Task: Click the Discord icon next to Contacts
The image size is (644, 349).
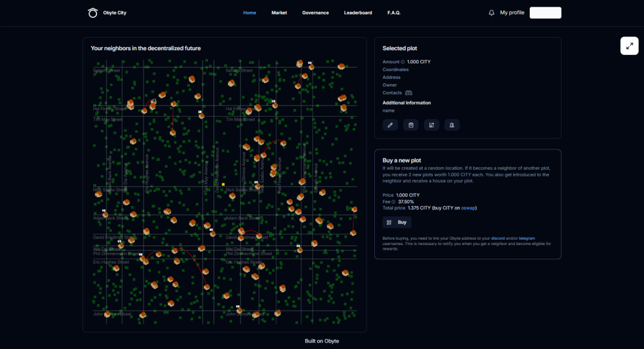Action: tap(408, 93)
